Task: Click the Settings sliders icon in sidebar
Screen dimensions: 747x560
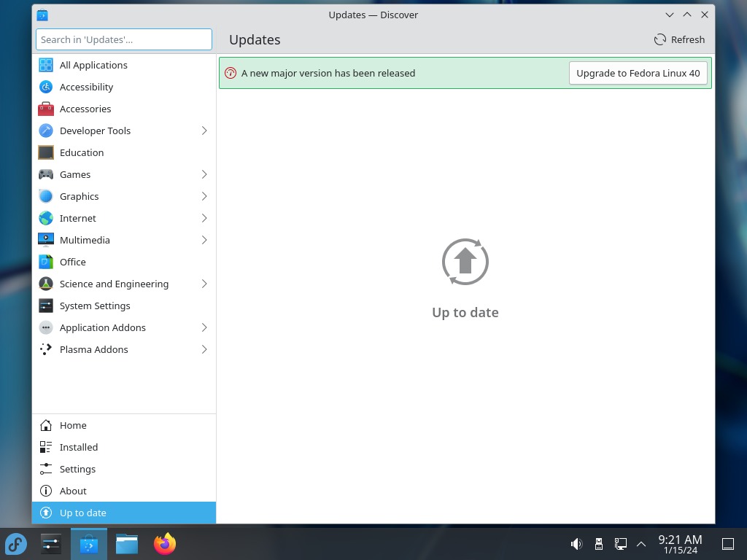Action: click(x=46, y=469)
